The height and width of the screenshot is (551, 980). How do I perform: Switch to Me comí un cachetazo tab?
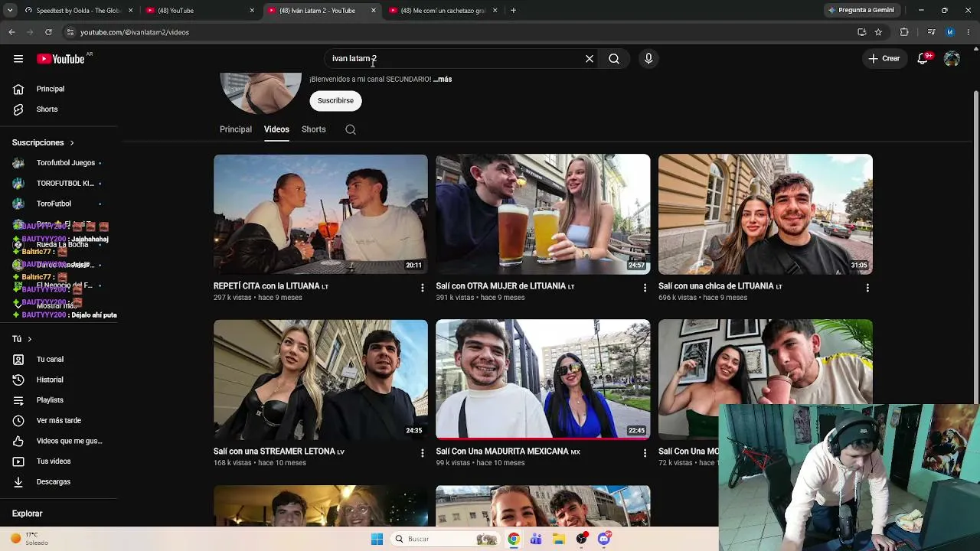click(x=444, y=11)
